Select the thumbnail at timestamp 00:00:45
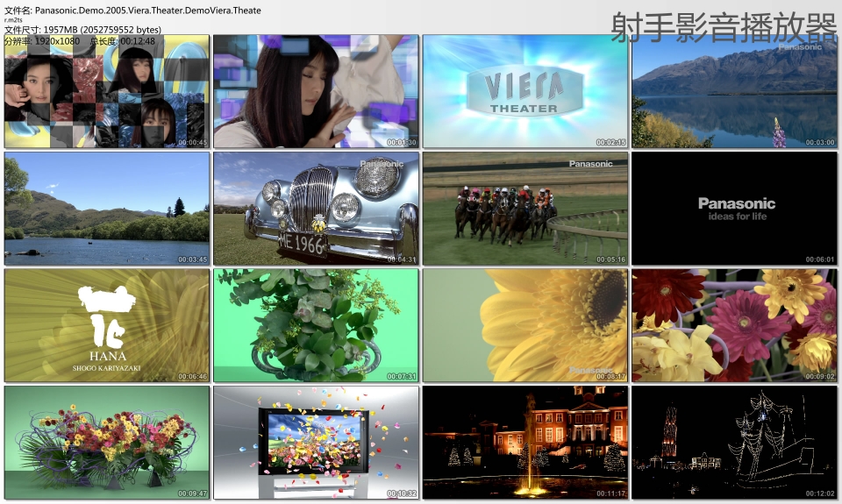 click(107, 91)
